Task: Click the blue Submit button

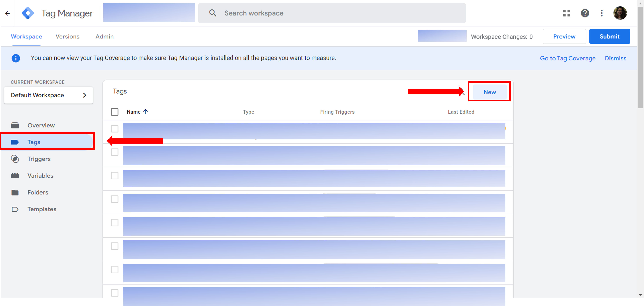Action: 609,37
